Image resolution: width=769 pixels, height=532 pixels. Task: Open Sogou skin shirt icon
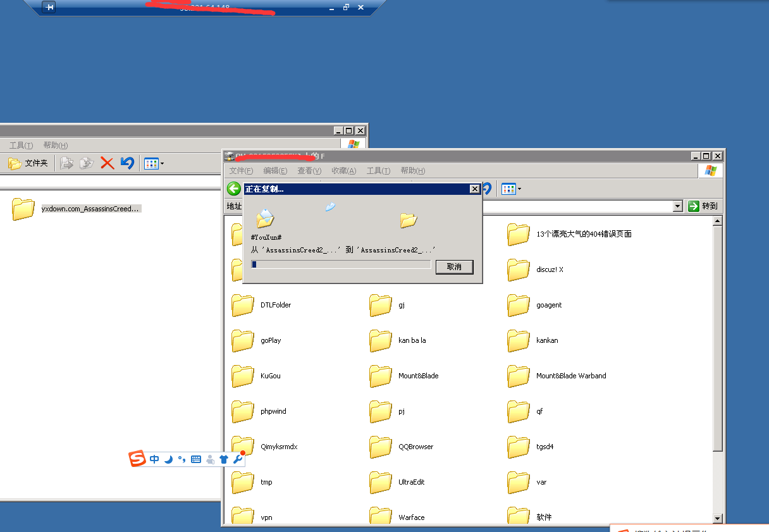[223, 459]
